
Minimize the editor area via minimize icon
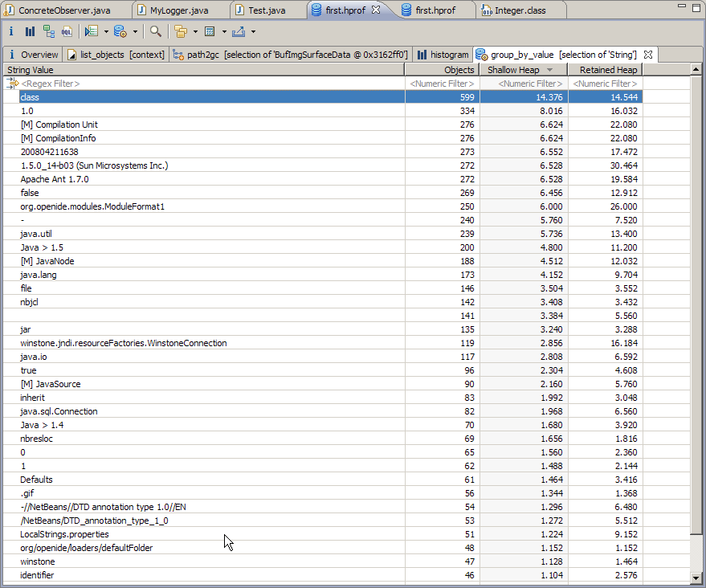tap(682, 6)
